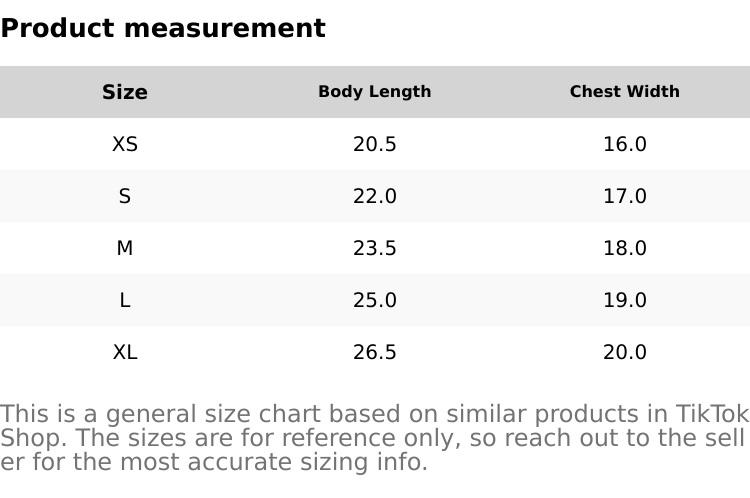Select the XL size row label

[x=125, y=352]
